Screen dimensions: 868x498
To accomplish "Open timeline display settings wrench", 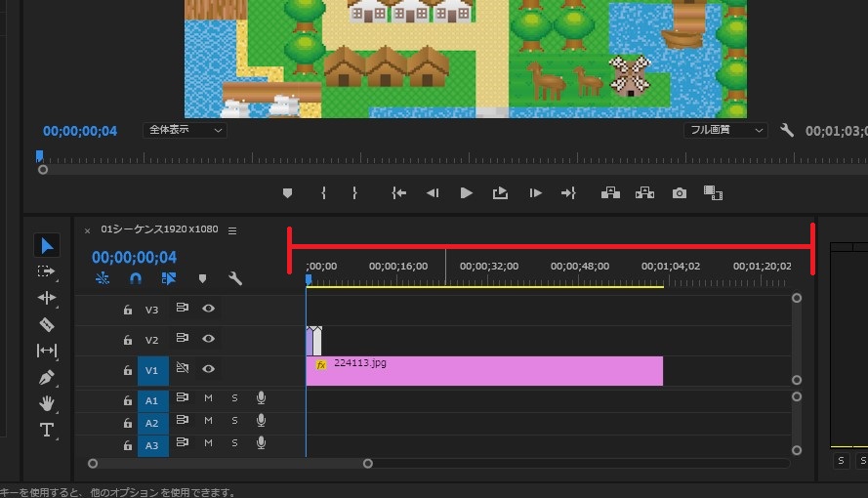I will [234, 278].
